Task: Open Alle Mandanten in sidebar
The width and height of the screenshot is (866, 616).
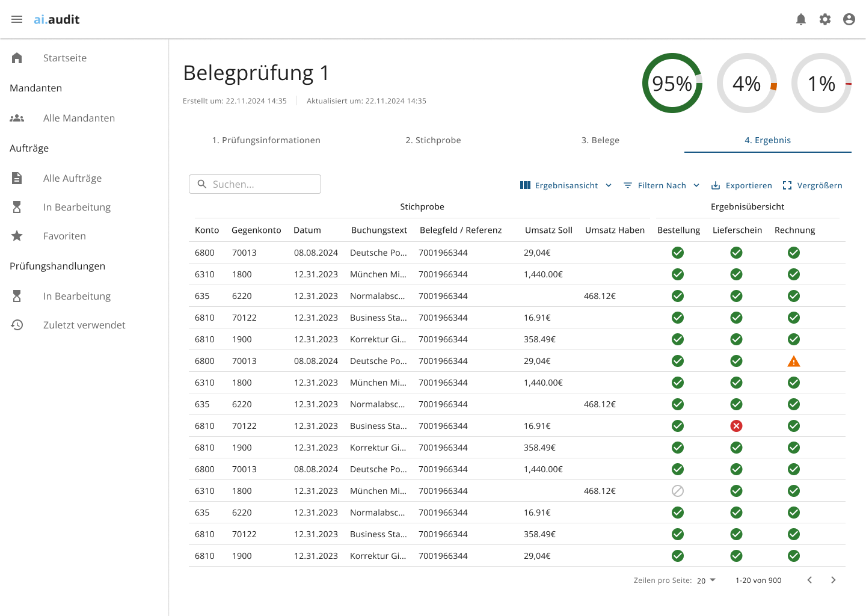Action: (x=79, y=118)
